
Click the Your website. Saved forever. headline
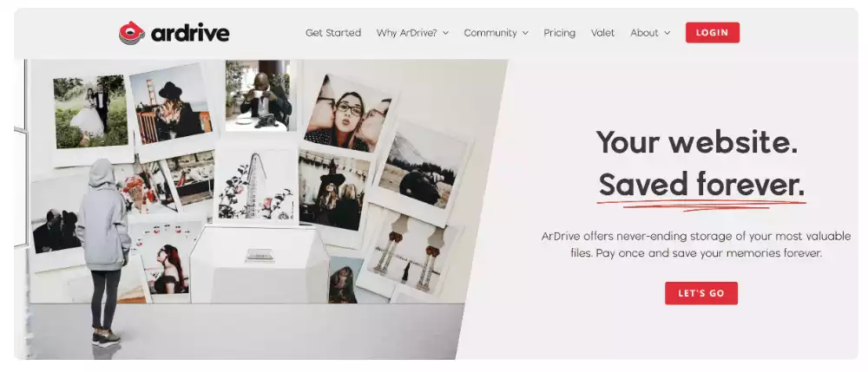click(x=700, y=163)
